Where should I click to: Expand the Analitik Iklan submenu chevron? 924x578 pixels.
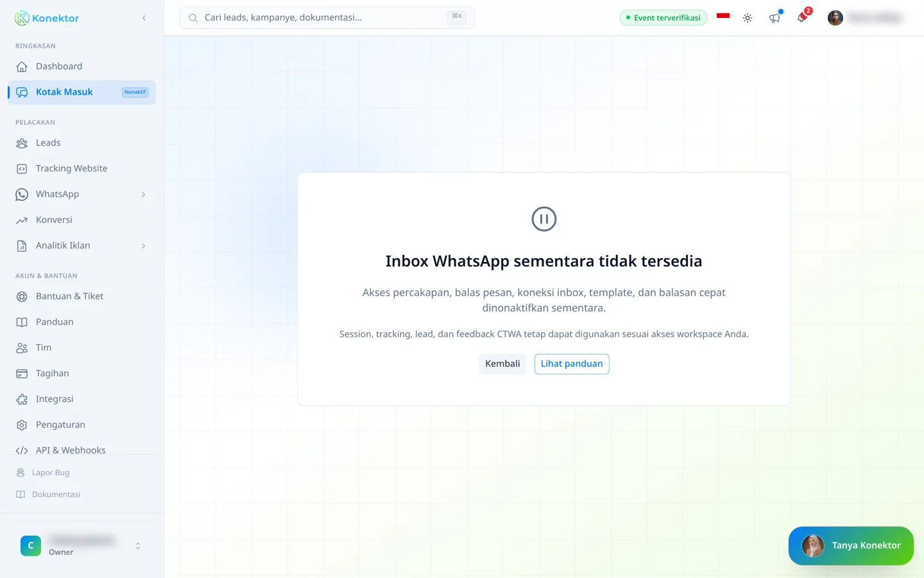click(x=143, y=246)
